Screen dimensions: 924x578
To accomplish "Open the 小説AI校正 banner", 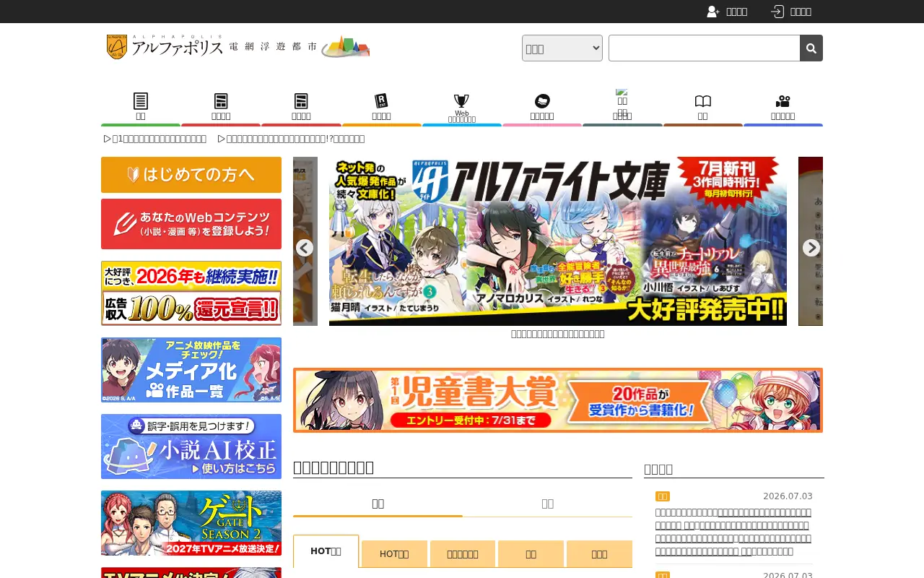I will 191,447.
